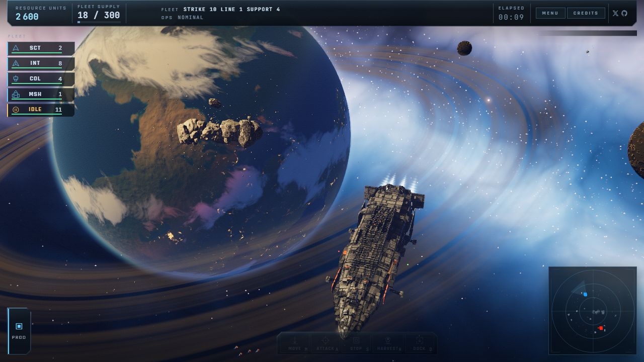Click the Fleet Supply value 18 / 300
644x362 pixels.
pos(99,15)
